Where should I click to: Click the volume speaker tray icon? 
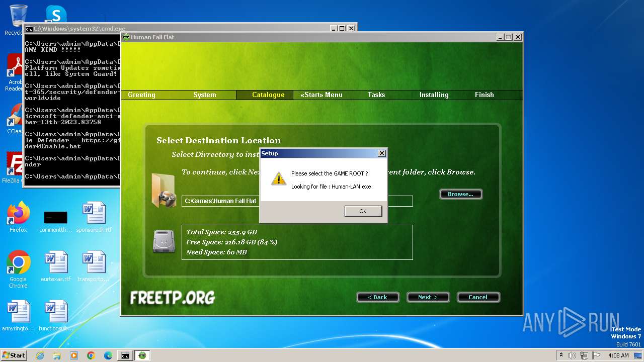573,355
